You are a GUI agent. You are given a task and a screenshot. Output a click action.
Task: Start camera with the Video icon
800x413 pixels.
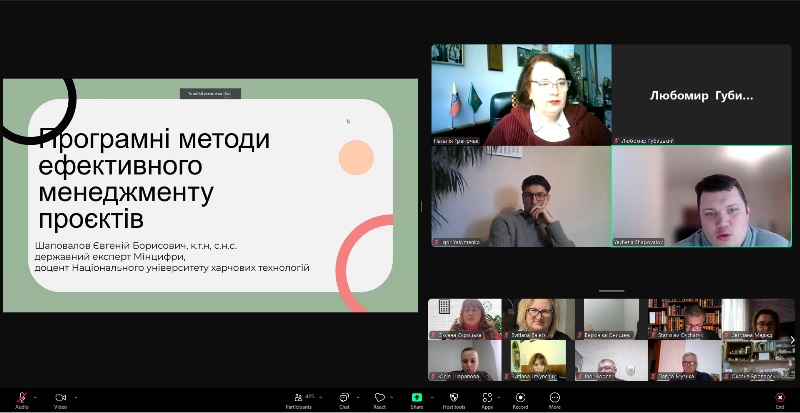[60, 397]
